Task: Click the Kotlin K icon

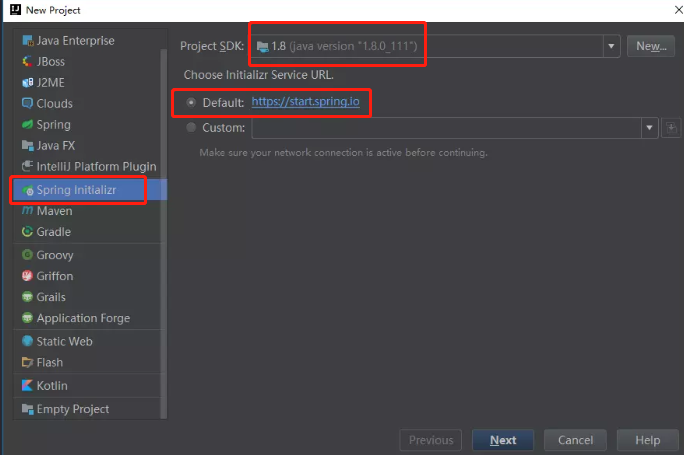Action: pyautogui.click(x=27, y=385)
